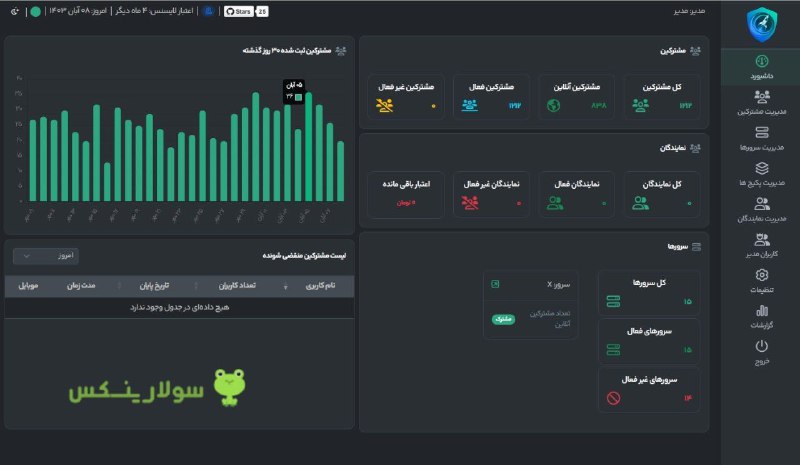Sort table by مدت زمان column
The width and height of the screenshot is (800, 465).
[x=81, y=285]
